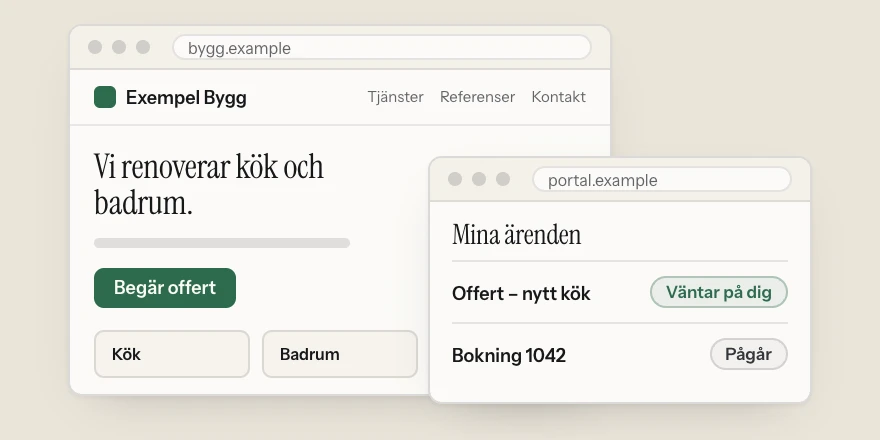Click the Mina ärenden heading
The width and height of the screenshot is (880, 440).
click(516, 235)
